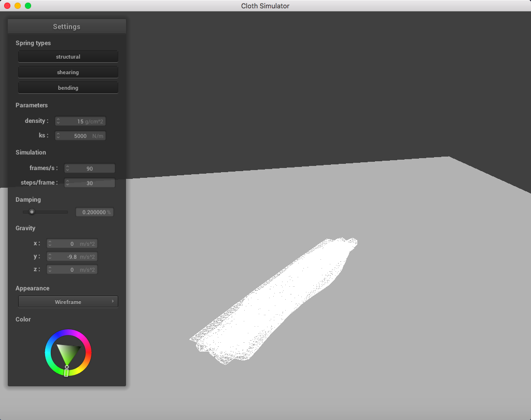531x420 pixels.
Task: Click the steps/frame stepper arrows
Action: 67,183
